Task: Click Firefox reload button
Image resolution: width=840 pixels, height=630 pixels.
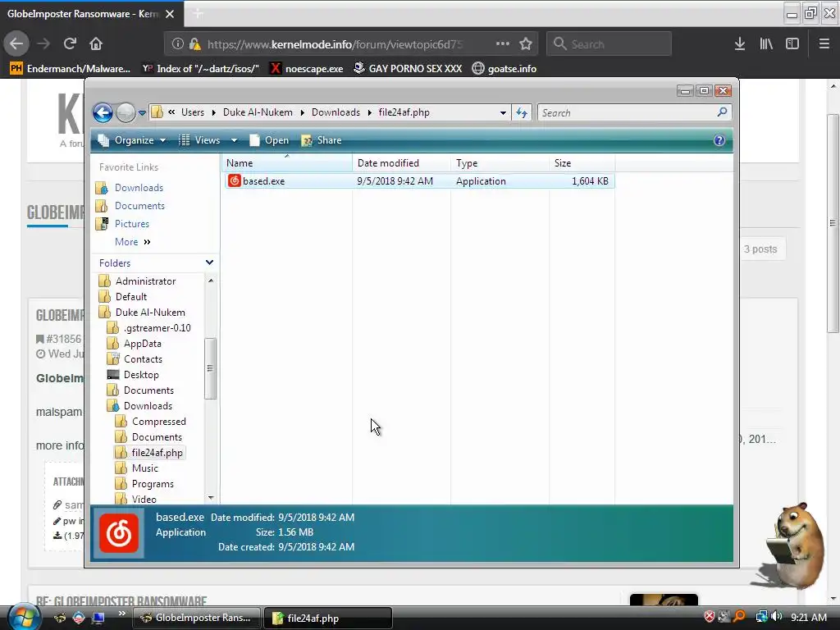Action: click(x=70, y=43)
